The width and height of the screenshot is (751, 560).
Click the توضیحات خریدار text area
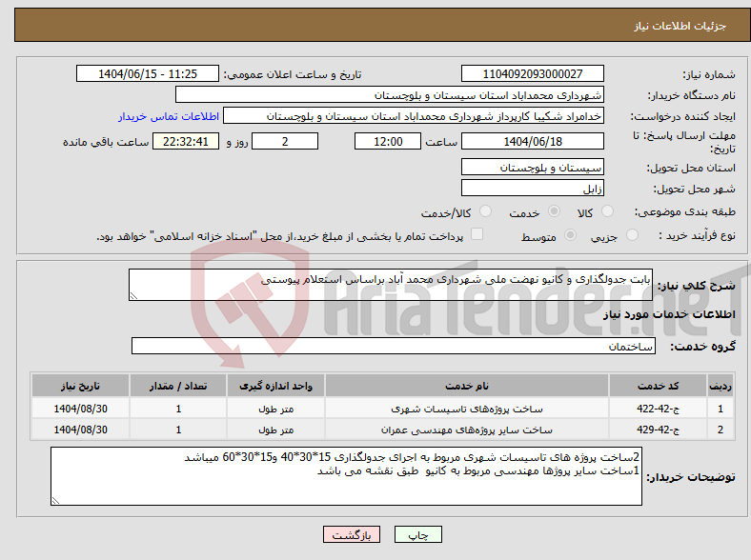coord(346,476)
